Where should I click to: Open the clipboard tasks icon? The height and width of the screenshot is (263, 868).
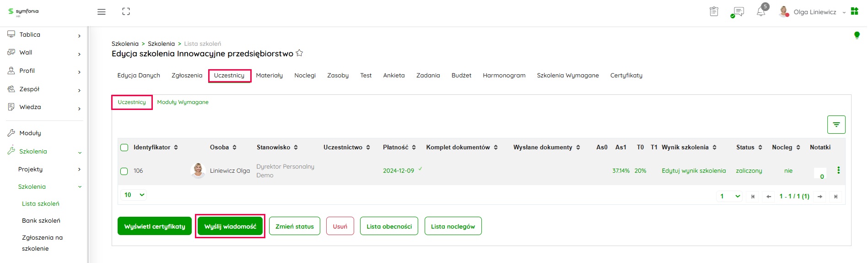(x=714, y=12)
